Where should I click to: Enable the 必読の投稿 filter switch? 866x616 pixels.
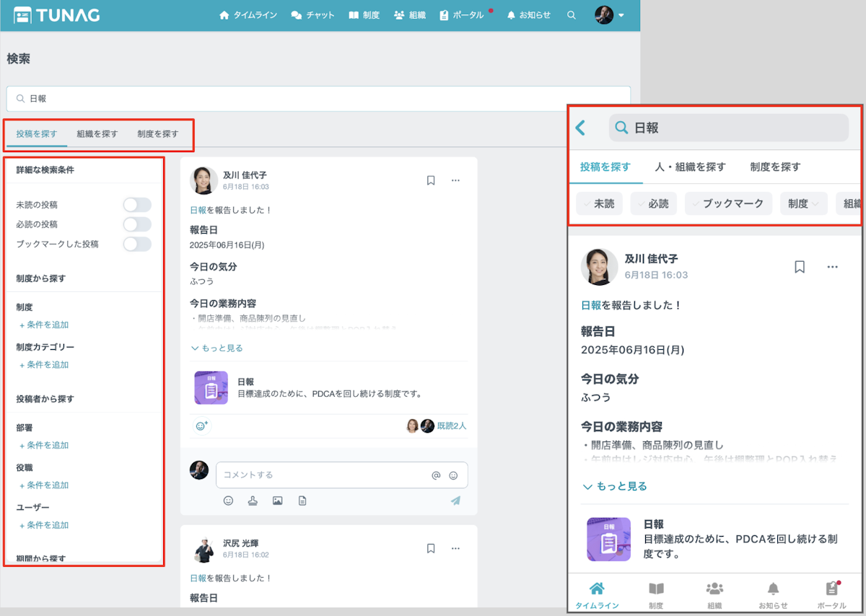pos(137,224)
